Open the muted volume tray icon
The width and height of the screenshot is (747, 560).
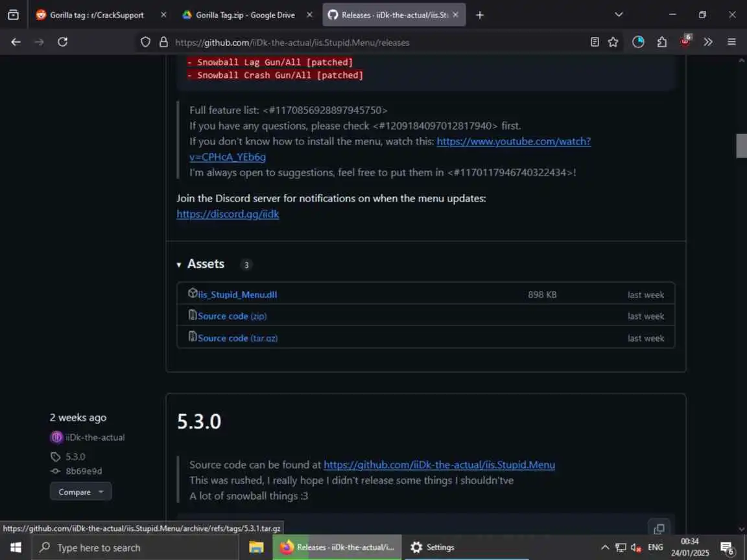[636, 547]
